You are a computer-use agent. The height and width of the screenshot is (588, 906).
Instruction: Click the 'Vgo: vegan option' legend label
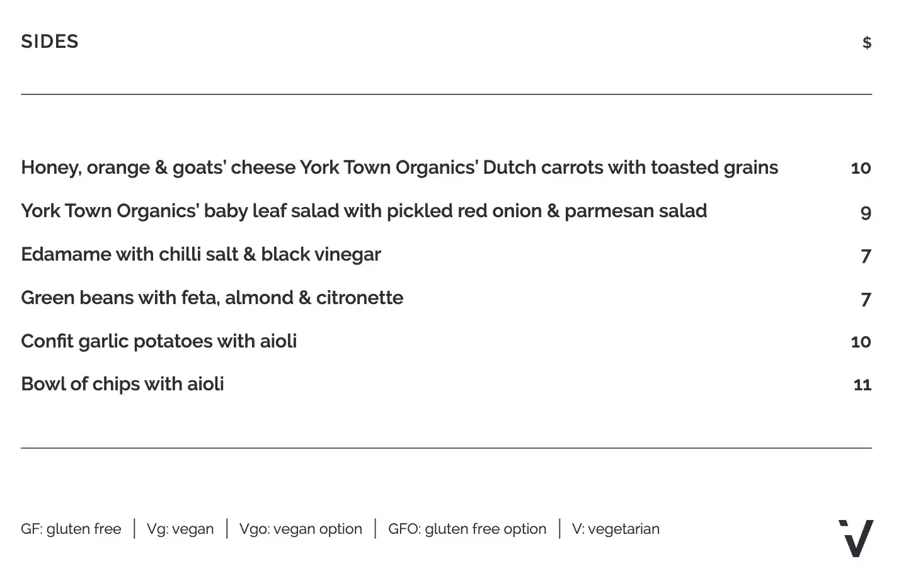tap(301, 529)
